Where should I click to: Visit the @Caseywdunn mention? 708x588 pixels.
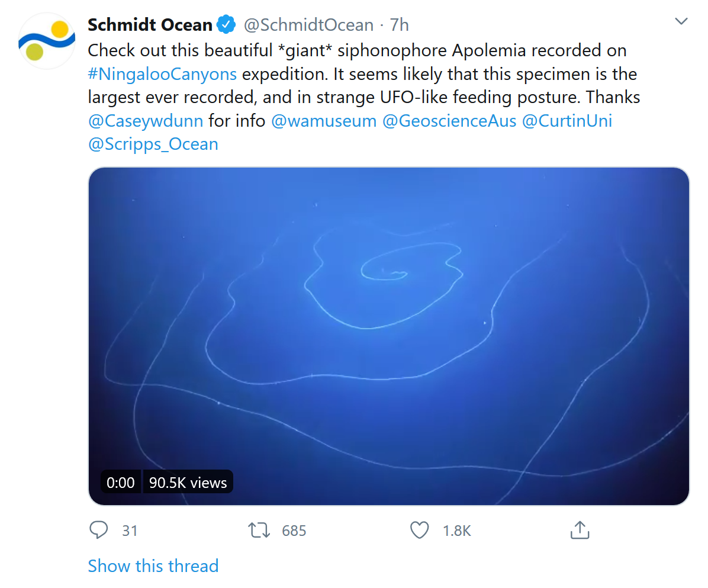click(x=146, y=121)
